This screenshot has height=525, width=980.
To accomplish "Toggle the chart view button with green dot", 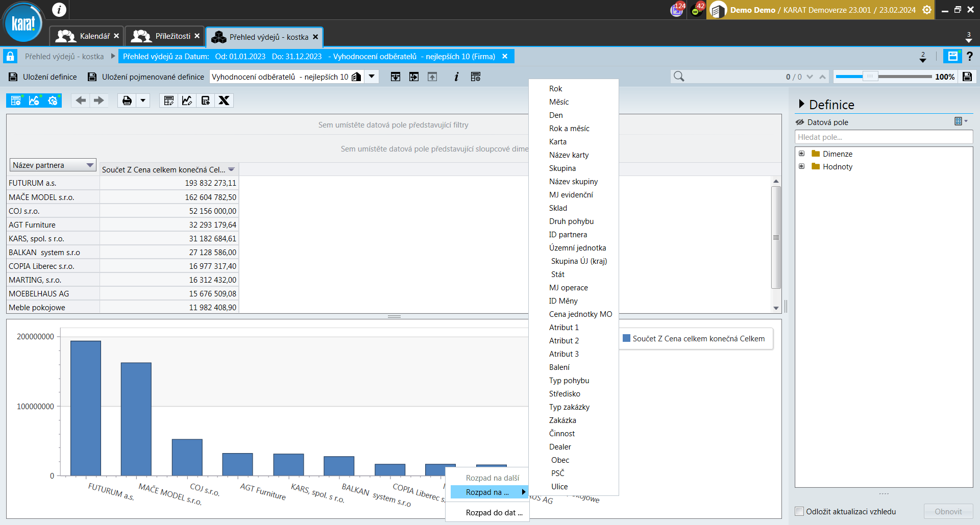I will pyautogui.click(x=34, y=101).
